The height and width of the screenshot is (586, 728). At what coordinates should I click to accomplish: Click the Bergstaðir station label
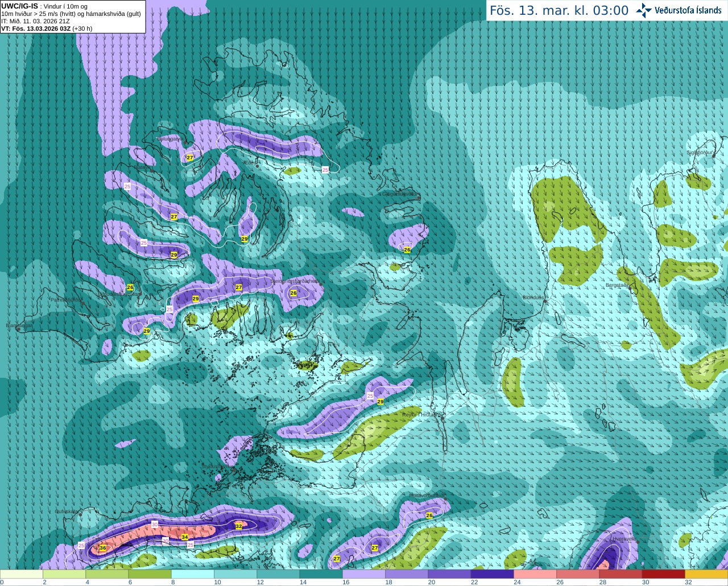618,285
